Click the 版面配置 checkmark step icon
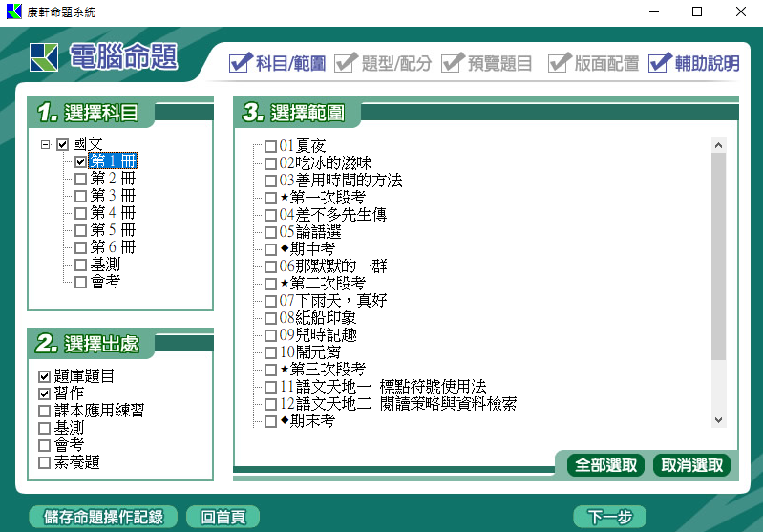Viewport: 763px width, 532px height. pos(559,63)
